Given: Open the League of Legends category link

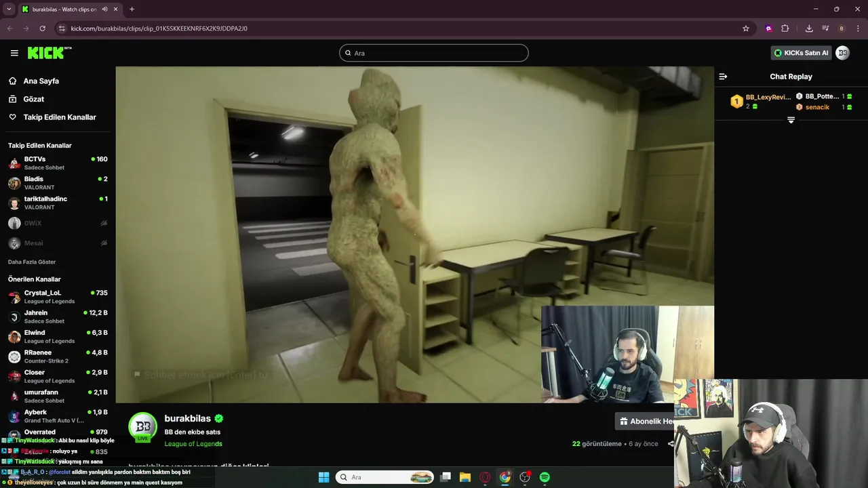Looking at the screenshot, I should point(193,444).
